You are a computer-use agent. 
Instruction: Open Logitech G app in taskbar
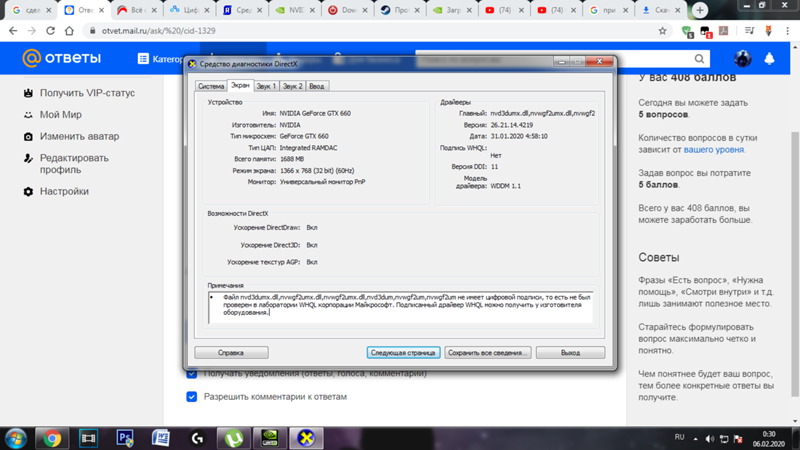(197, 438)
